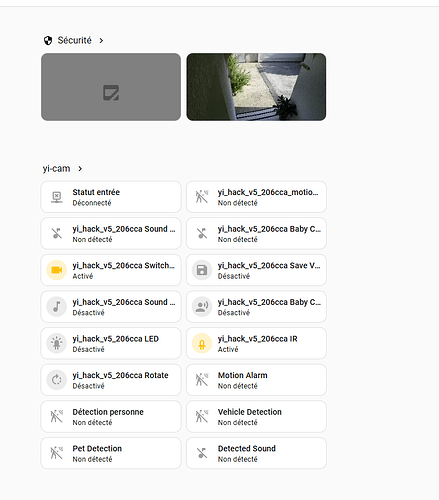Open the Sound ... tile marked Non détecté

(x=124, y=229)
